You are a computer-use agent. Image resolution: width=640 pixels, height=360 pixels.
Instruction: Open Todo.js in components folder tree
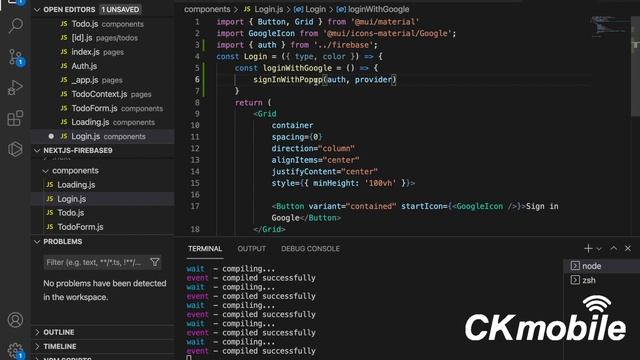(x=103, y=213)
